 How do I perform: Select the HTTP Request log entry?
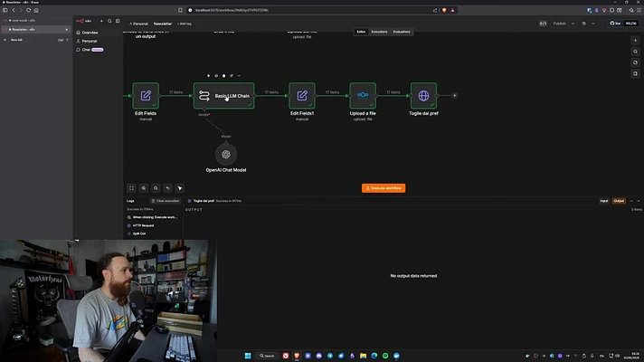click(143, 225)
